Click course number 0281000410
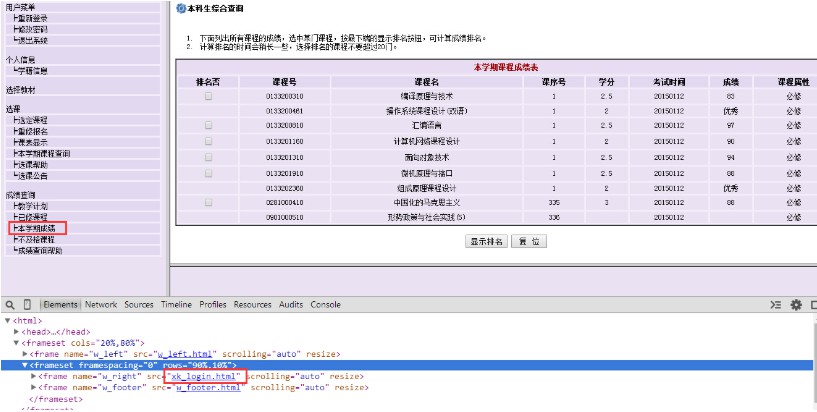This screenshot has height=412, width=817. click(284, 203)
